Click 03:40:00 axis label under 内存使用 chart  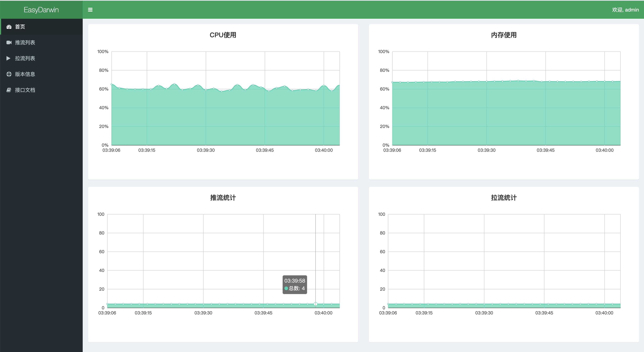604,150
